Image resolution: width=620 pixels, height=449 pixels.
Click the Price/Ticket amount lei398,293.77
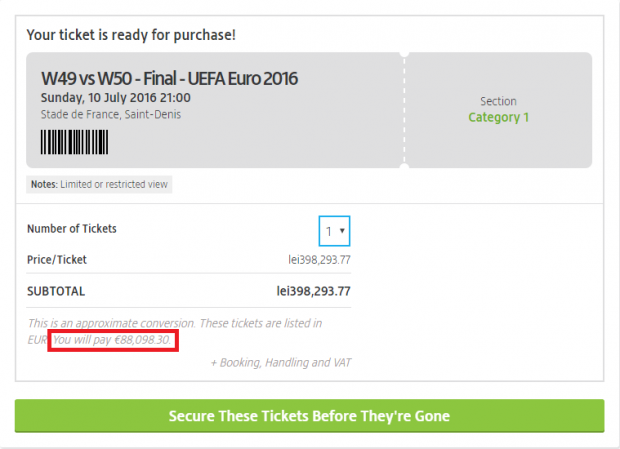(x=319, y=260)
